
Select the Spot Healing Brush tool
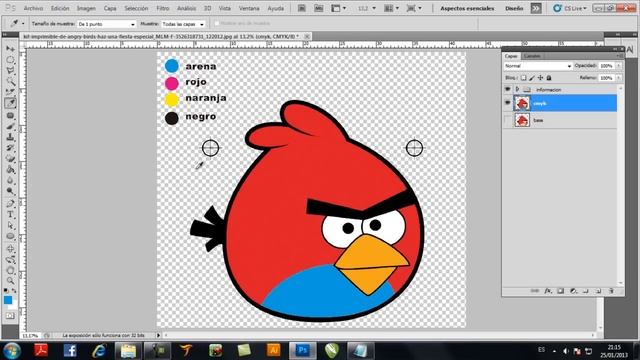10,116
